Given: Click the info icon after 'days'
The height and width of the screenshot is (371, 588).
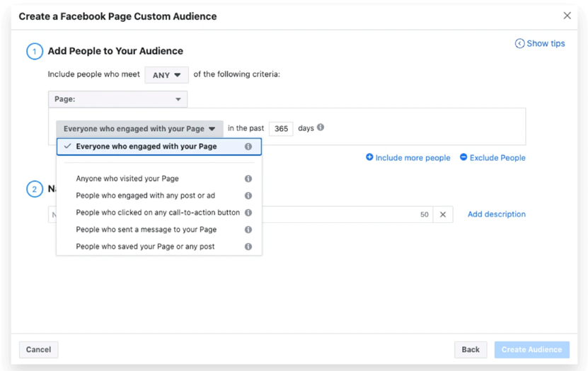Looking at the screenshot, I should tap(321, 128).
